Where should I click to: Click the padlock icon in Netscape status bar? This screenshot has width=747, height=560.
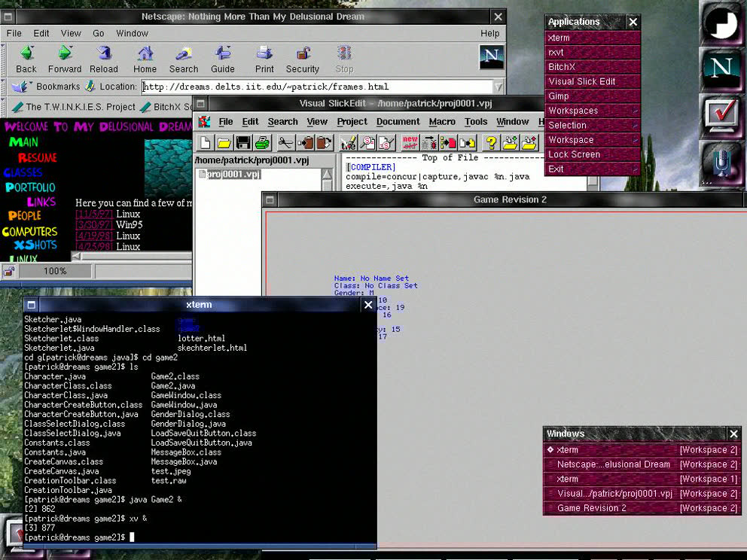point(8,272)
